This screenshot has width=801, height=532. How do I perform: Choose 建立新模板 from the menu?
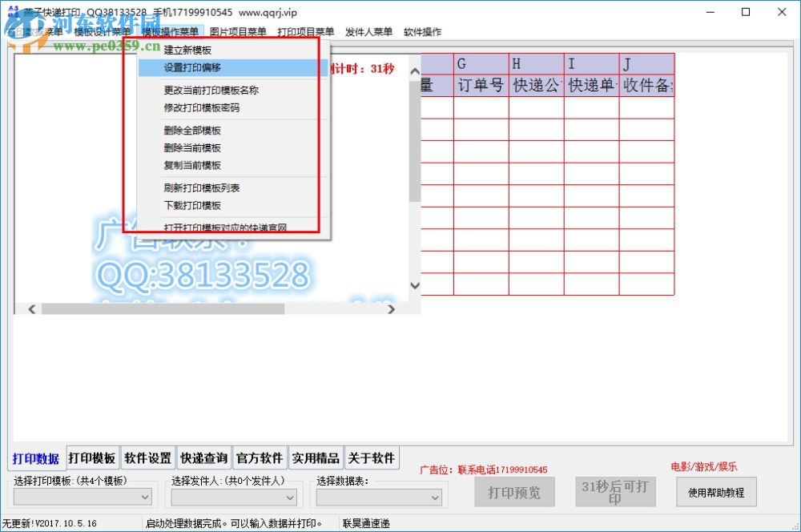click(x=232, y=50)
